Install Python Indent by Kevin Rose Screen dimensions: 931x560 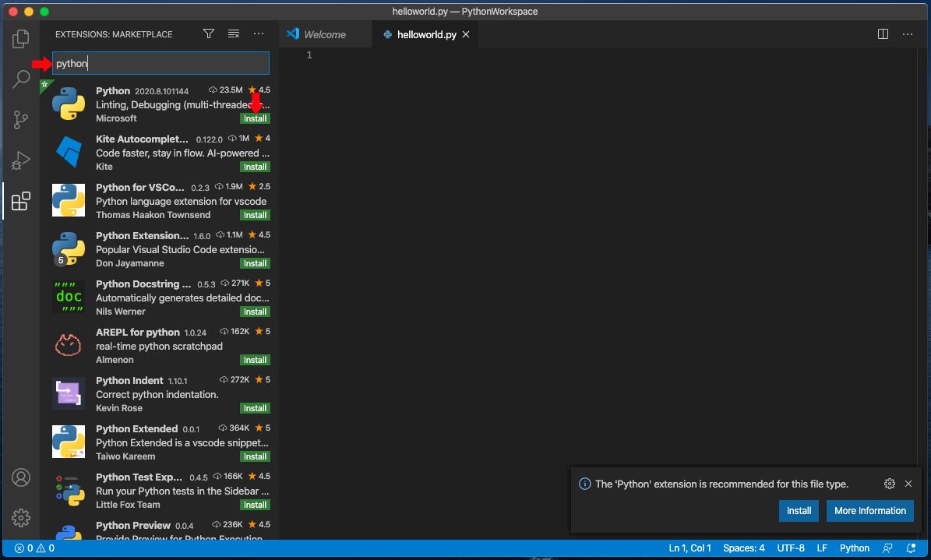[x=256, y=408]
